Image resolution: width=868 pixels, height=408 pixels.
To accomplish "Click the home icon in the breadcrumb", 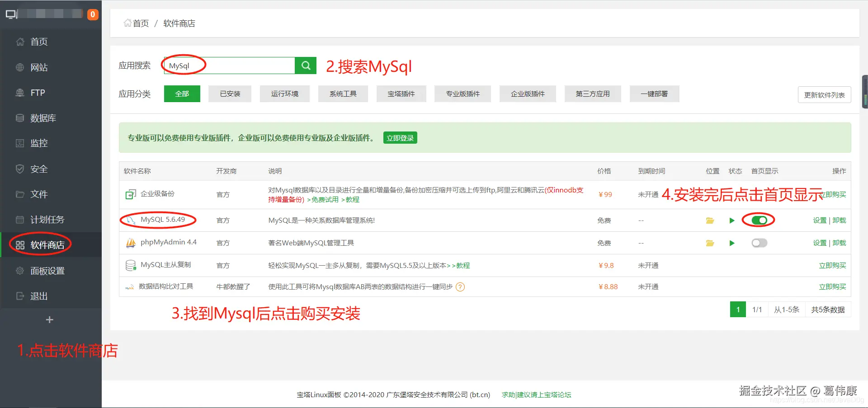I will [x=127, y=23].
